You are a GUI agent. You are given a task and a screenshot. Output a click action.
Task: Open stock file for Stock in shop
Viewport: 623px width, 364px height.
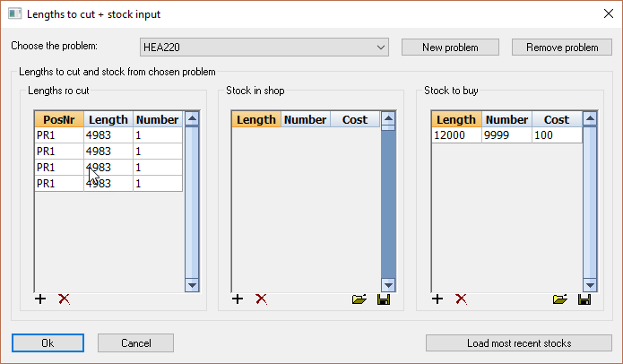pos(359,299)
